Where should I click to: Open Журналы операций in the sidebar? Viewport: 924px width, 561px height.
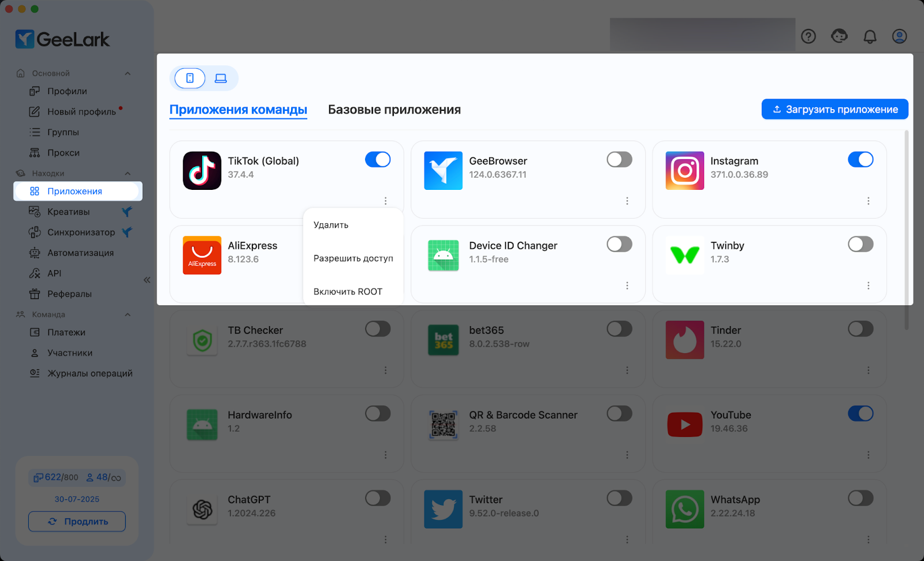click(90, 373)
